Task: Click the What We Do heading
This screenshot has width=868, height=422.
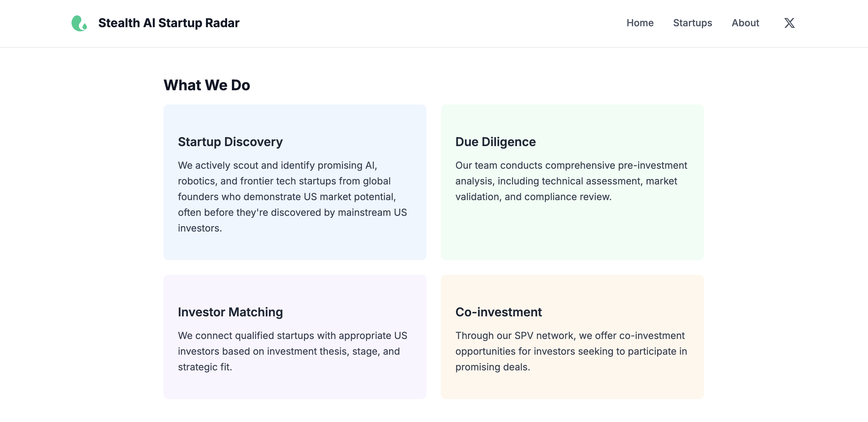Action: click(207, 85)
